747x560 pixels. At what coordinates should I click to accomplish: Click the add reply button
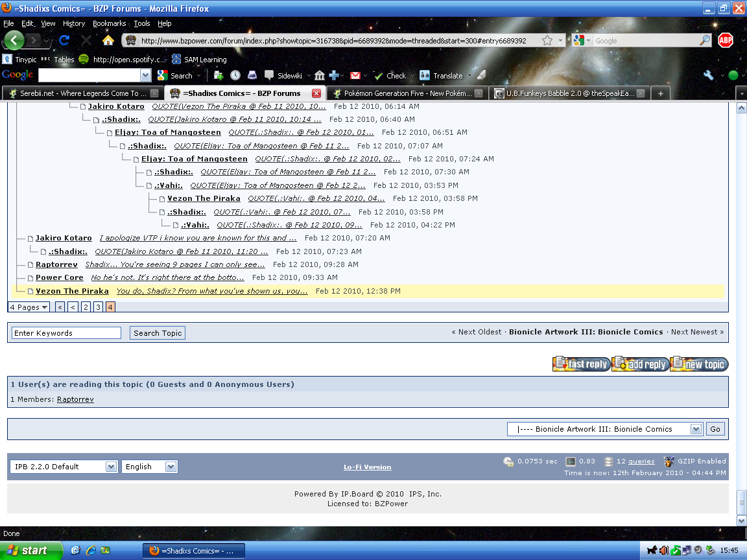(x=640, y=364)
